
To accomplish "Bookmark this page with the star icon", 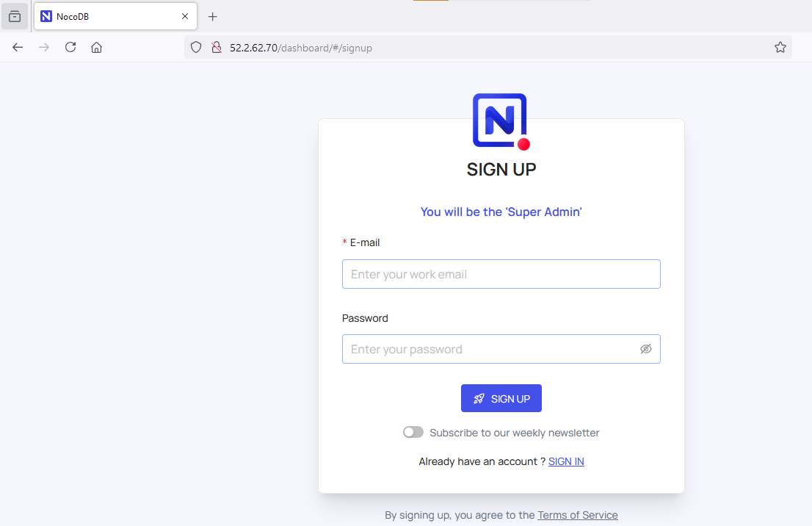I will point(780,48).
